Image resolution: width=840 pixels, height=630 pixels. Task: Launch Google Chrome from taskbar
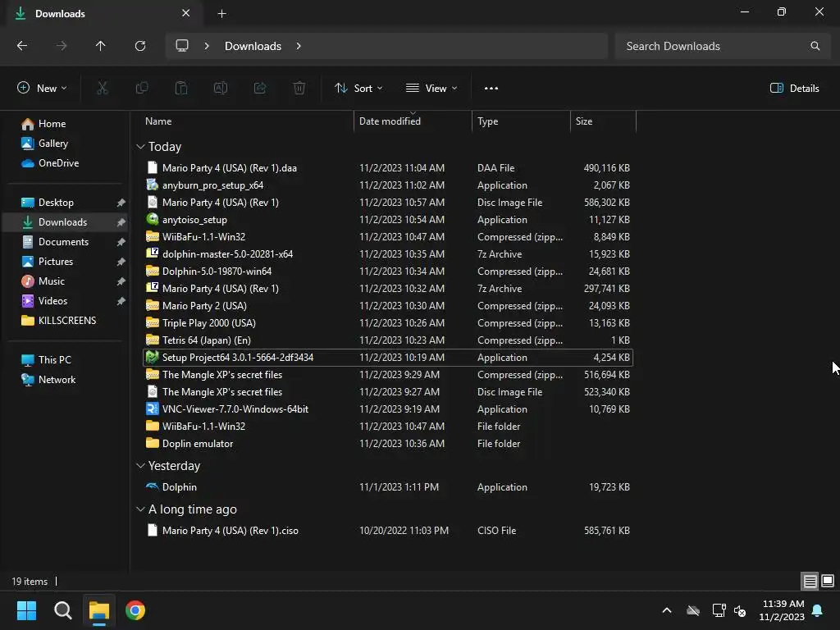(x=135, y=610)
